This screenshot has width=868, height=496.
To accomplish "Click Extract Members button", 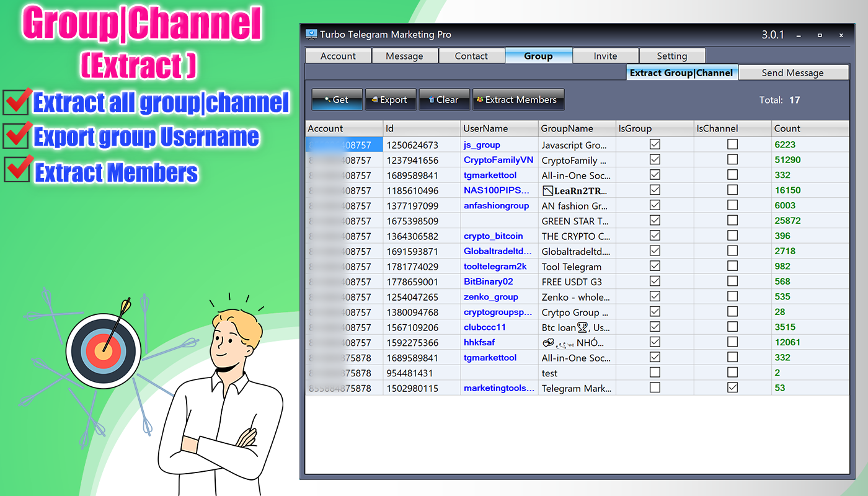I will [518, 100].
